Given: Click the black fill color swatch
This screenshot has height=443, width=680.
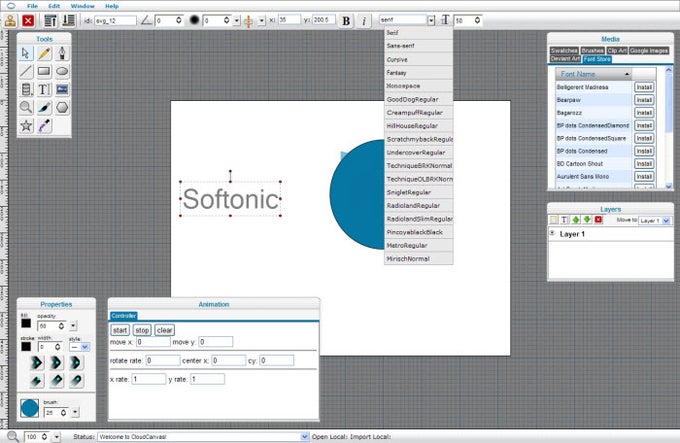Looking at the screenshot, I should 26,323.
